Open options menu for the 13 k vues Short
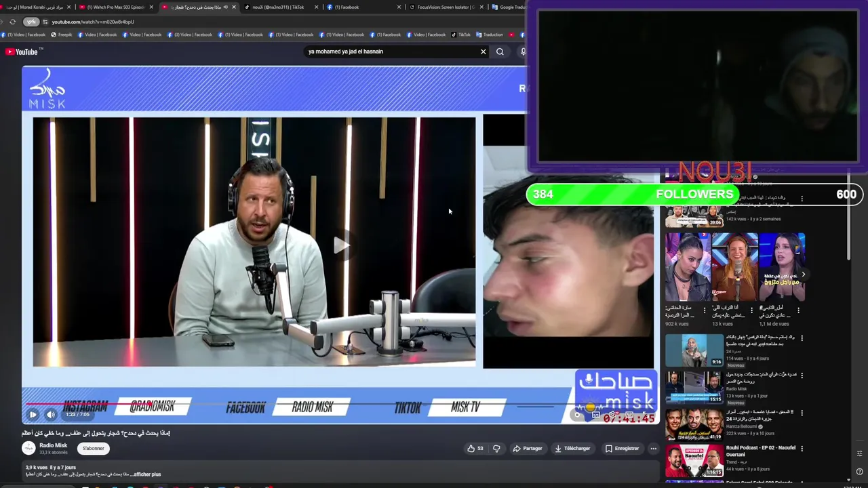The image size is (868, 488). (751, 310)
